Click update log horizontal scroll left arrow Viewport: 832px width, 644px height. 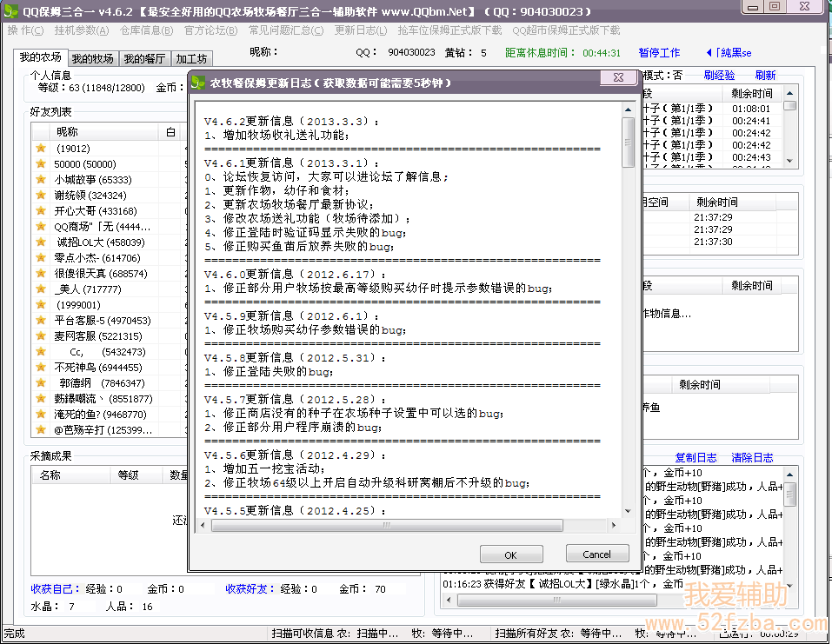[203, 525]
